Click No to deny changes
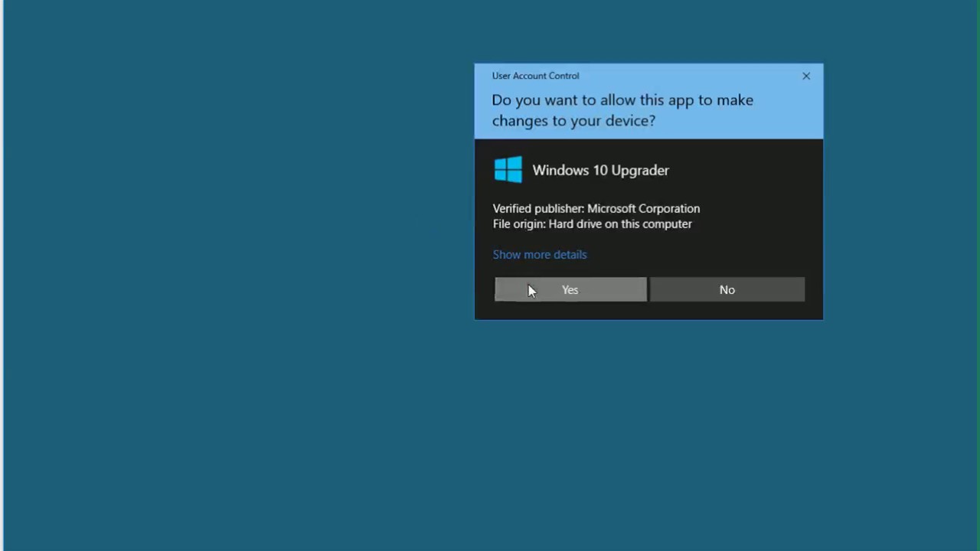 coord(727,289)
